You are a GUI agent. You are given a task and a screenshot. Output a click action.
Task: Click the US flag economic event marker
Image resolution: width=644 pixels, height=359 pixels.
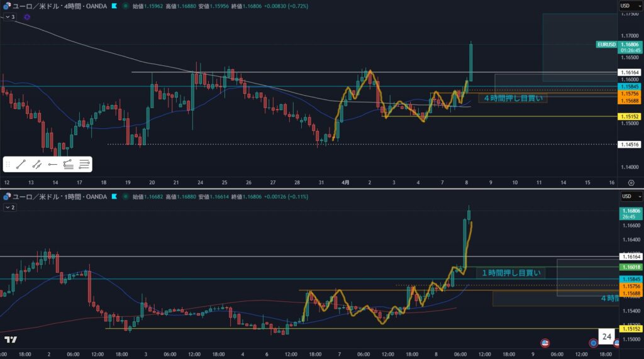(545, 343)
